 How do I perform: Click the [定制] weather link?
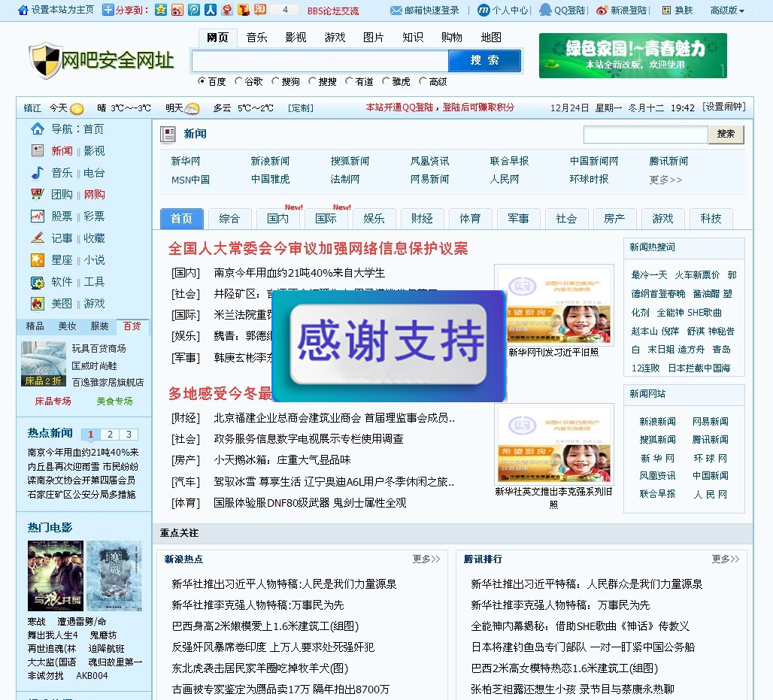tap(301, 108)
